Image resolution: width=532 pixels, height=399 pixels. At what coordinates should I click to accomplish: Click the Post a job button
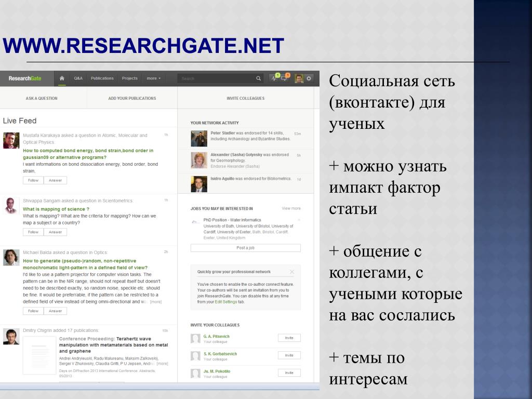[246, 248]
